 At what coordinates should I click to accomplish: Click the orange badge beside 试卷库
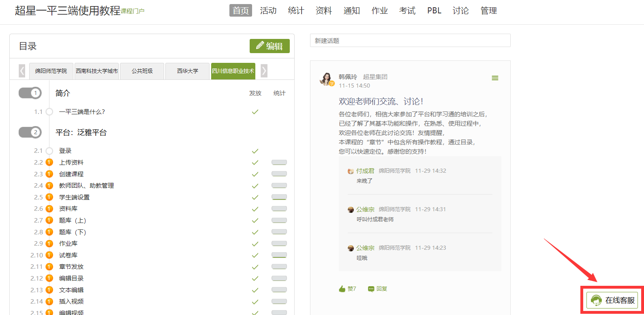[49, 255]
